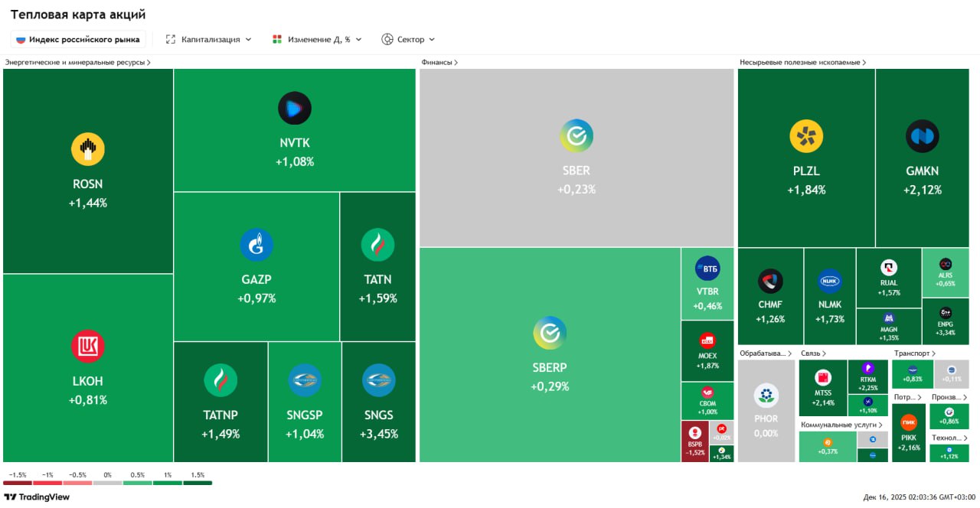Click the Rosneft ROSN logo icon
Viewport: 980px width, 508px height.
tap(88, 149)
